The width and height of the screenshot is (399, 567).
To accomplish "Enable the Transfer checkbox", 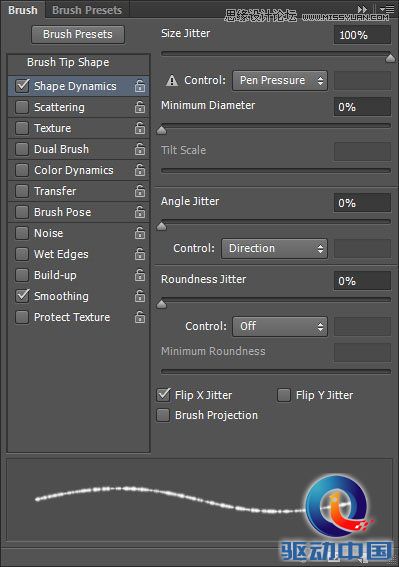I will 22,191.
